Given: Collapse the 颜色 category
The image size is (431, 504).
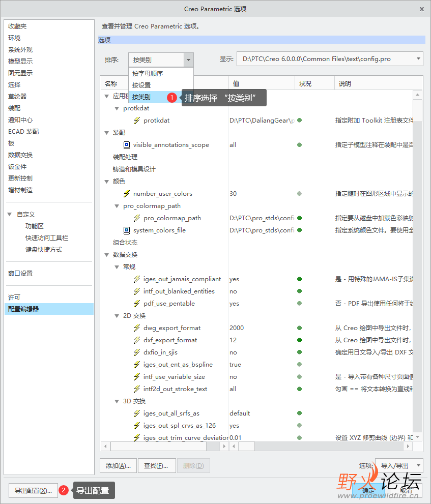Looking at the screenshot, I should point(107,182).
